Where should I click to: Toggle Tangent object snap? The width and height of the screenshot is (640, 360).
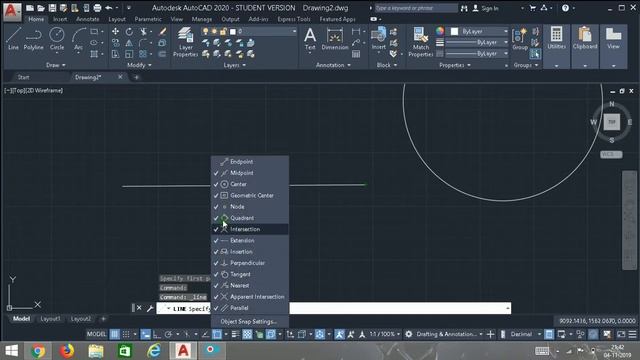250,274
